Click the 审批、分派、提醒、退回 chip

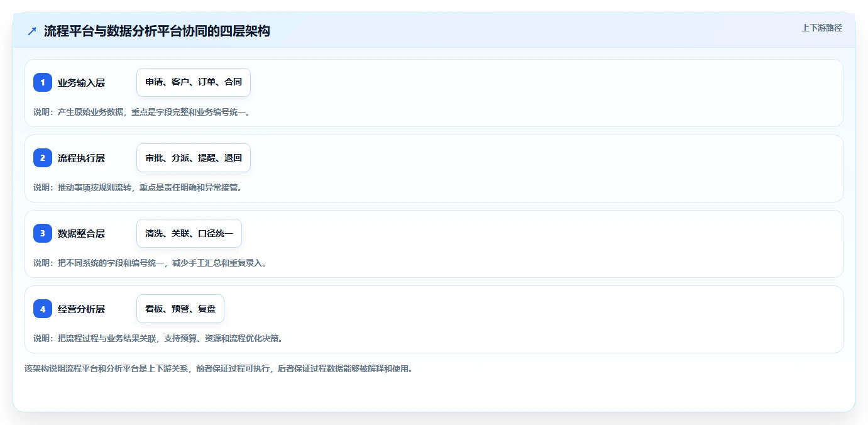point(194,158)
